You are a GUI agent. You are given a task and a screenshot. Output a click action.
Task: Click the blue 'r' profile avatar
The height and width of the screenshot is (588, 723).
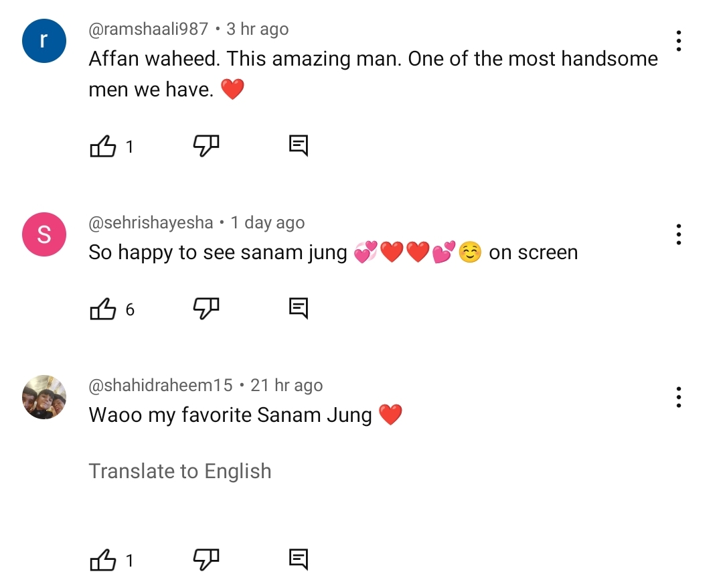[44, 41]
